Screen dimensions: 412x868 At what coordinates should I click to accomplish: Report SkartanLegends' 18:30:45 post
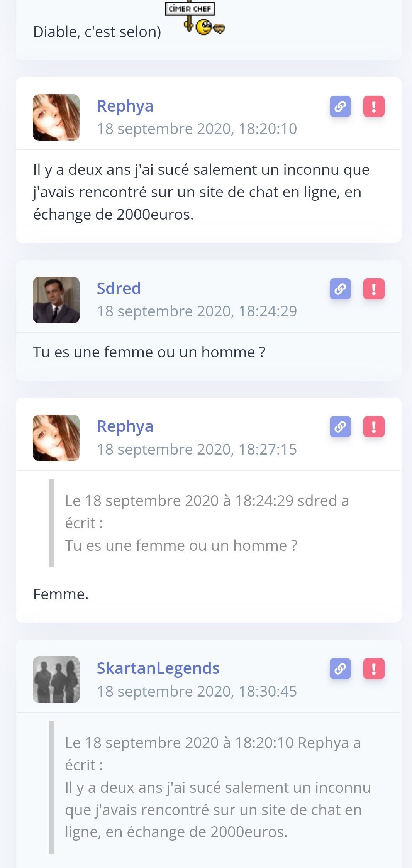(374, 668)
